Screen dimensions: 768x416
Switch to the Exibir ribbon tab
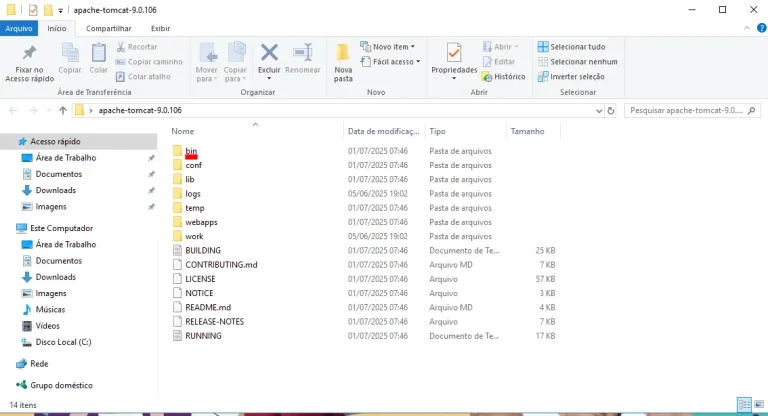pyautogui.click(x=160, y=28)
